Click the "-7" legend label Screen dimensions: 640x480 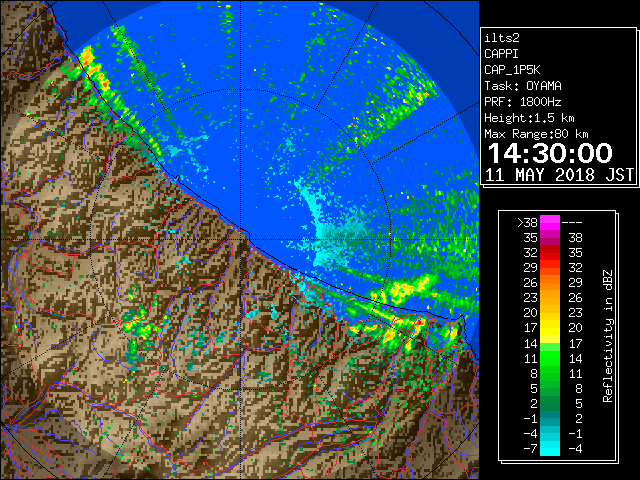(x=530, y=448)
